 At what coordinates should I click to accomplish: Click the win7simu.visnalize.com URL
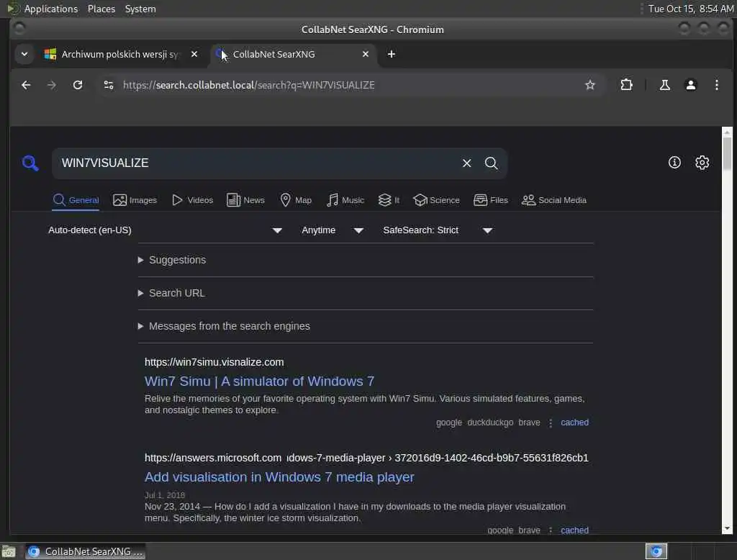tap(214, 363)
